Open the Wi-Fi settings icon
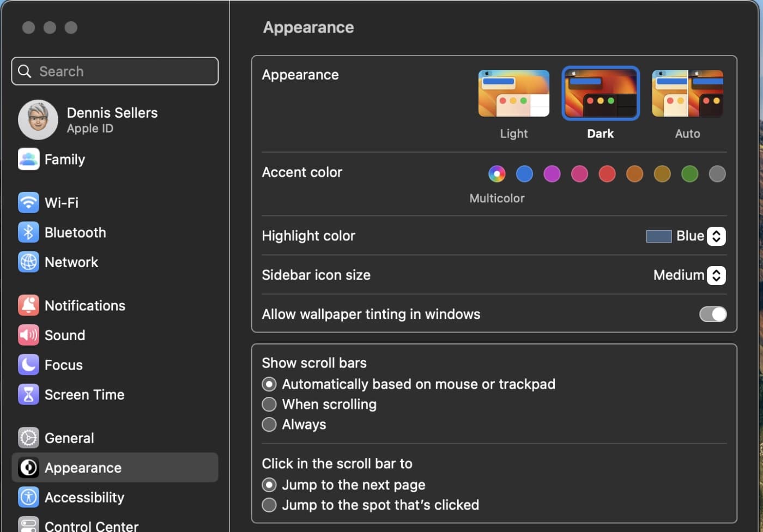Viewport: 763px width, 532px height. [x=28, y=203]
